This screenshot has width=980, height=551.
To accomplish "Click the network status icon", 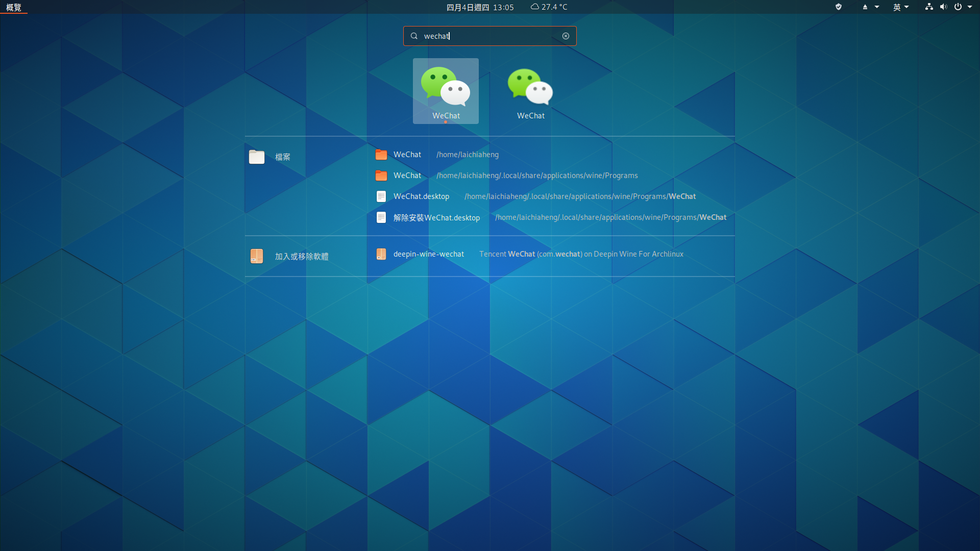I will tap(929, 7).
